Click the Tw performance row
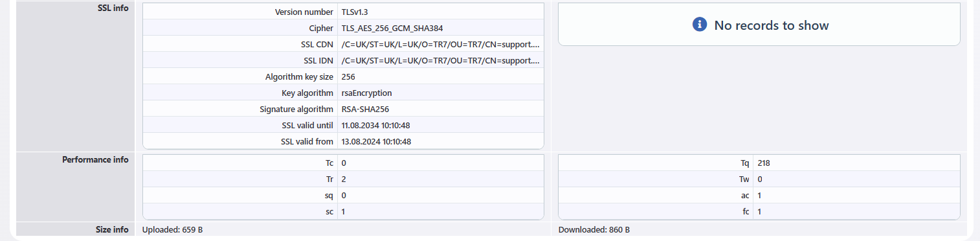This screenshot has width=980, height=241. pos(759,179)
